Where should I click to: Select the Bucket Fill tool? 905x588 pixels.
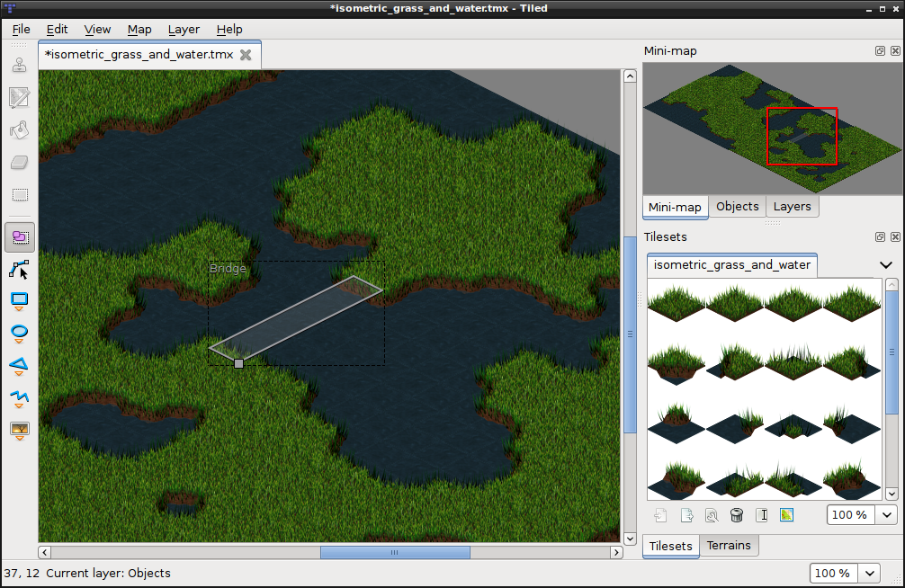(19, 130)
